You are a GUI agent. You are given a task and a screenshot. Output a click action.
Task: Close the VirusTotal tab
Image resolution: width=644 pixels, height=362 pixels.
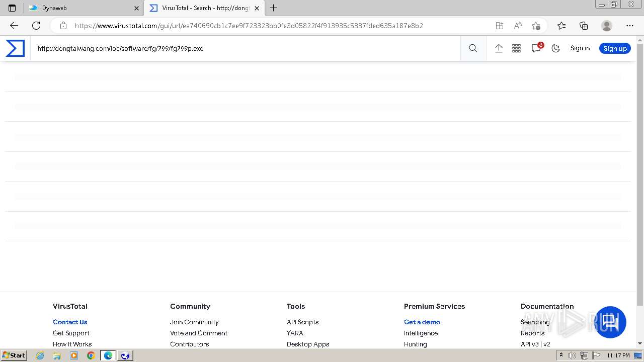(x=257, y=8)
